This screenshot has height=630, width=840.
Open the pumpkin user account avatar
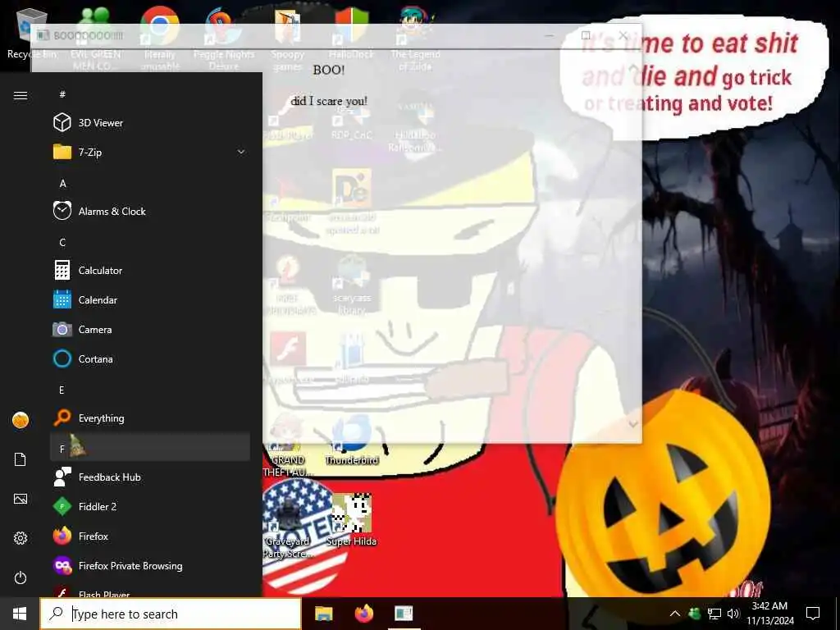coord(21,420)
